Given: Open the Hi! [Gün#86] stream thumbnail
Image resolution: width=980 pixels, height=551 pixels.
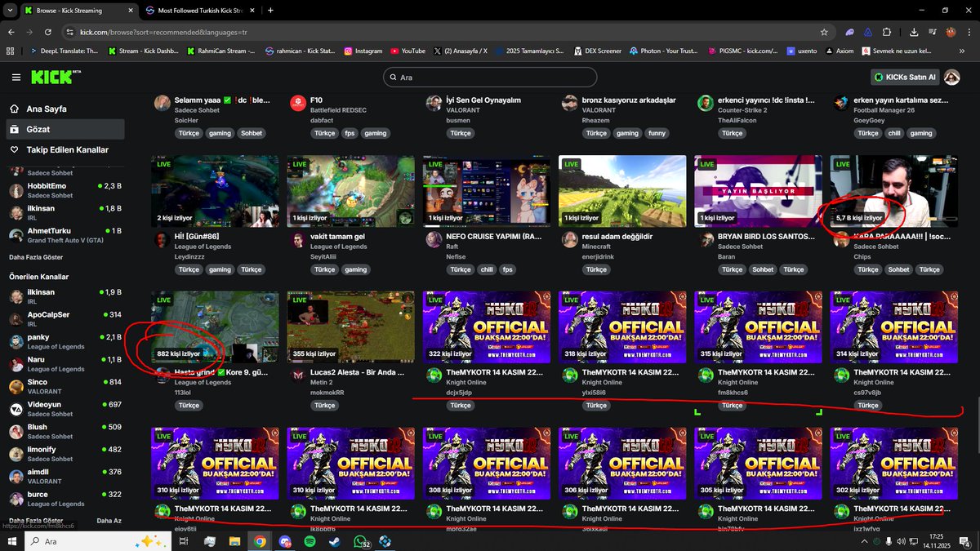Looking at the screenshot, I should pyautogui.click(x=215, y=191).
